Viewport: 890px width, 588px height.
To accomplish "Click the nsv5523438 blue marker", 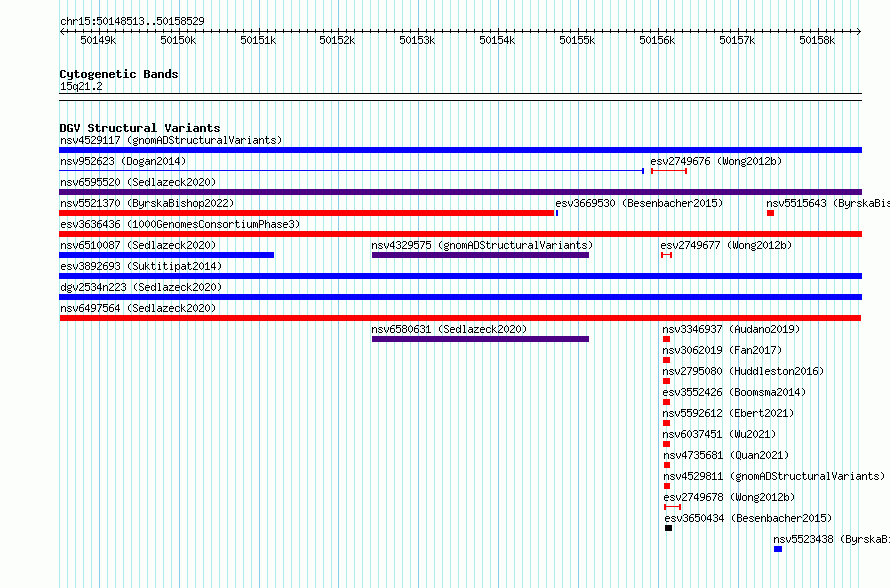I will [x=778, y=549].
